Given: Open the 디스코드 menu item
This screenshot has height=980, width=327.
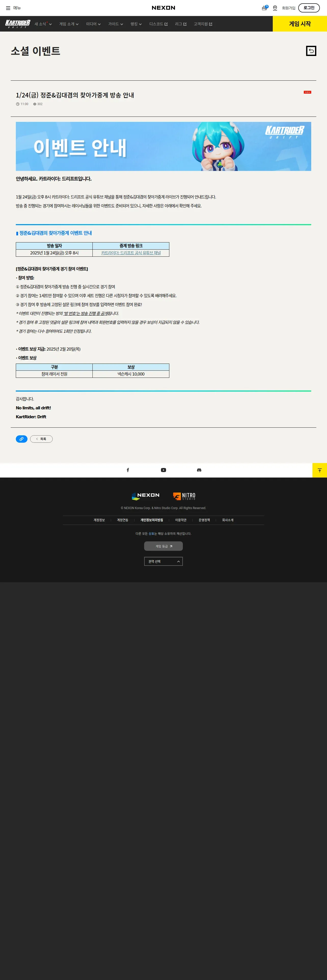Looking at the screenshot, I should point(158,24).
